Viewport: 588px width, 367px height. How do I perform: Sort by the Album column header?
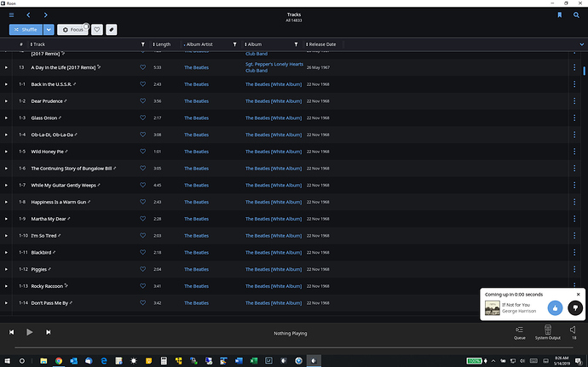(x=253, y=44)
